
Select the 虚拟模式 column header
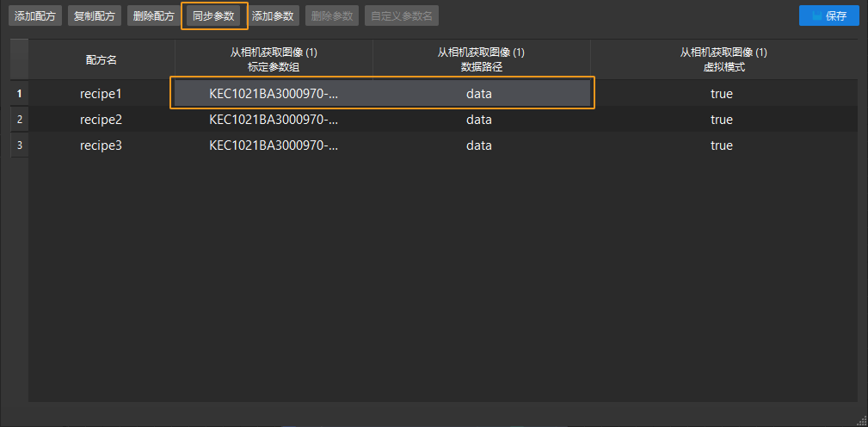(x=723, y=59)
